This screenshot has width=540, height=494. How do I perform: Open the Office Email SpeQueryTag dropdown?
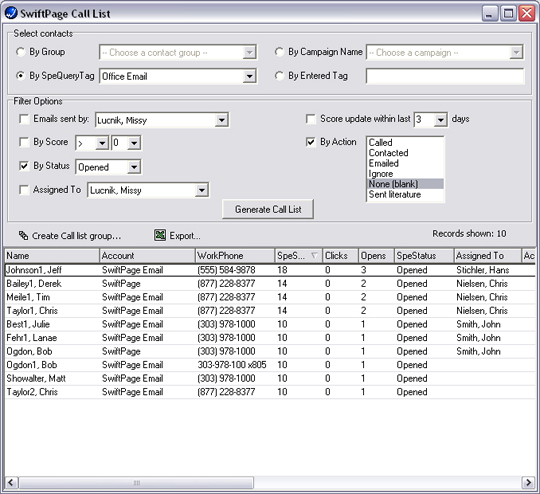(249, 76)
